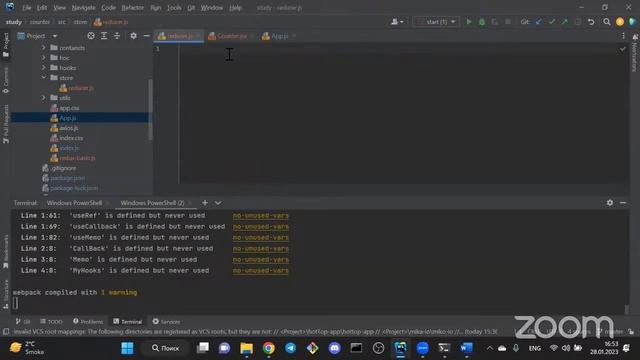Open the Git tool window at bottom
Viewport: 640px width, 360px height.
coord(23,322)
